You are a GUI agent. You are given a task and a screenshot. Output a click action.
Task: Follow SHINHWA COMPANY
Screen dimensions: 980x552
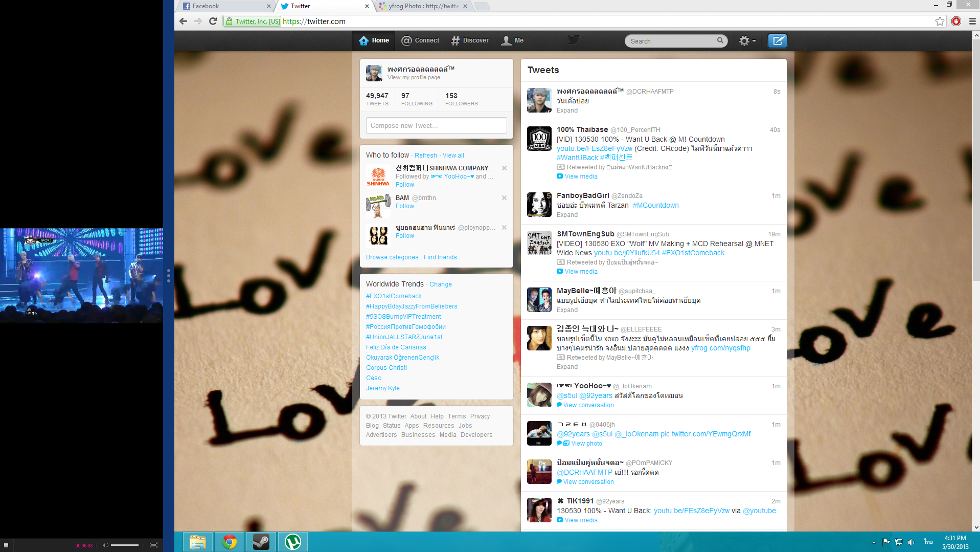pyautogui.click(x=405, y=185)
